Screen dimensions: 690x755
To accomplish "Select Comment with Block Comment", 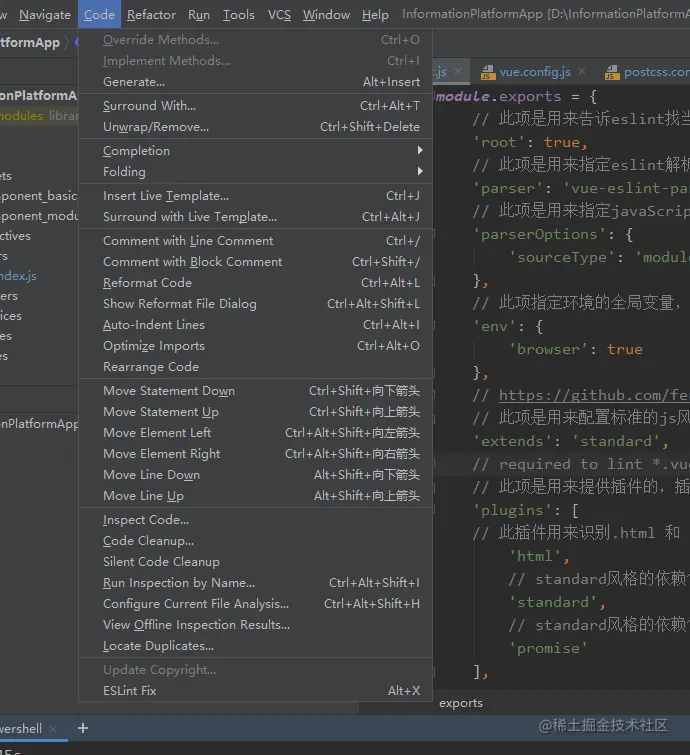I will coord(255,261).
